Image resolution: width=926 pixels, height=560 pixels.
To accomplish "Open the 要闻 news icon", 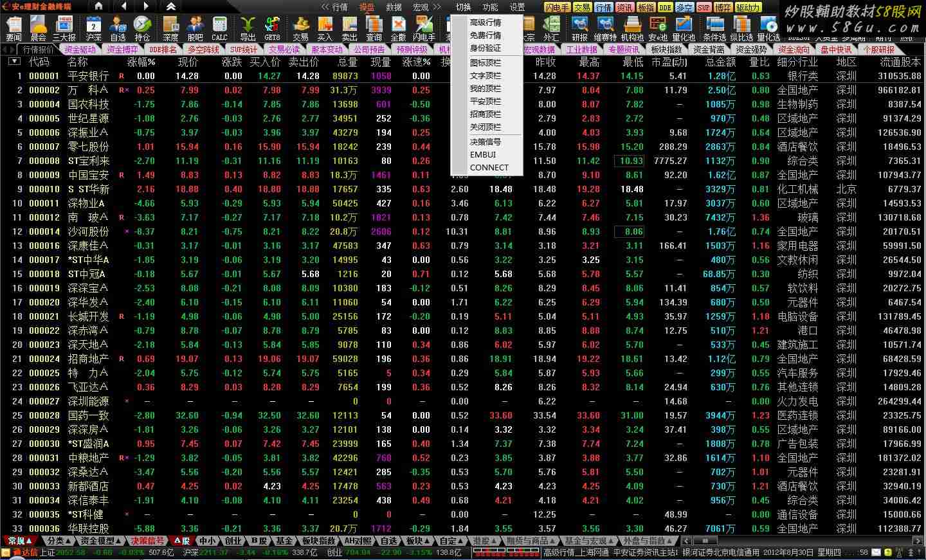I will click(14, 29).
